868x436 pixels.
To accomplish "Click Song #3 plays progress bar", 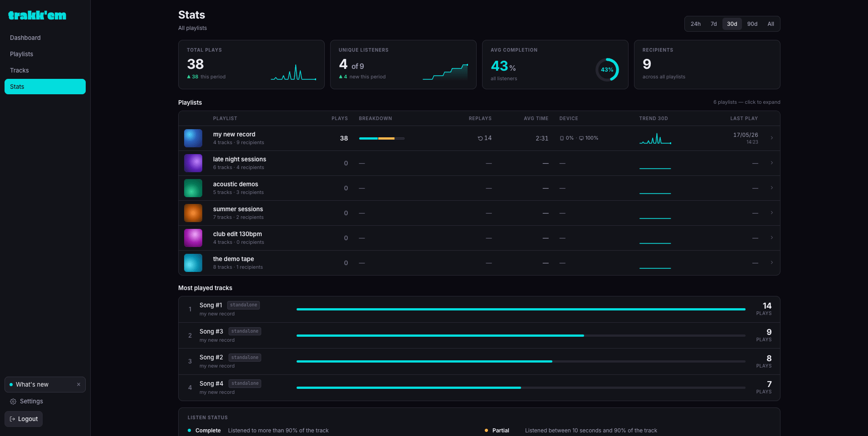I will coord(521,335).
